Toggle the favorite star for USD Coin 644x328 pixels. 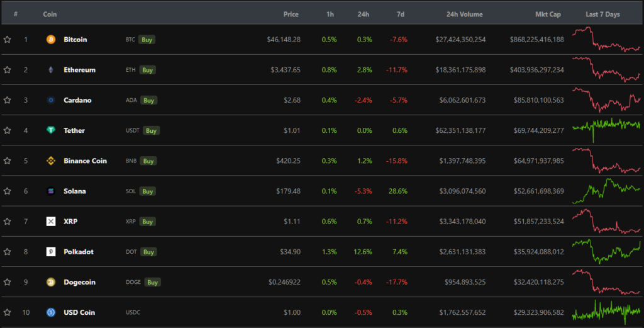[8, 312]
